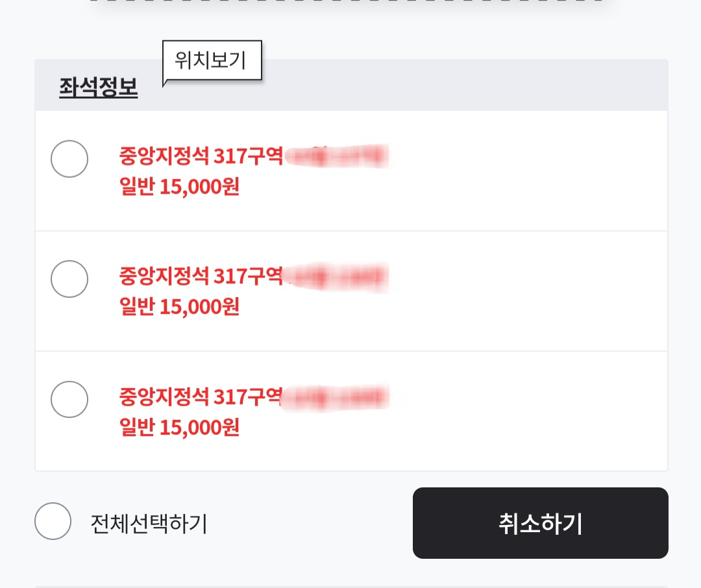Click the top row's 일반 15,000원 price

pos(179,186)
